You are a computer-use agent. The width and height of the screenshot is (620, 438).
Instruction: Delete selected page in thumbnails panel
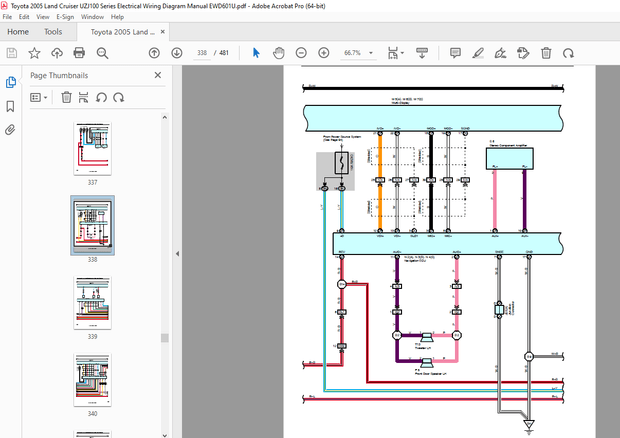(x=66, y=97)
